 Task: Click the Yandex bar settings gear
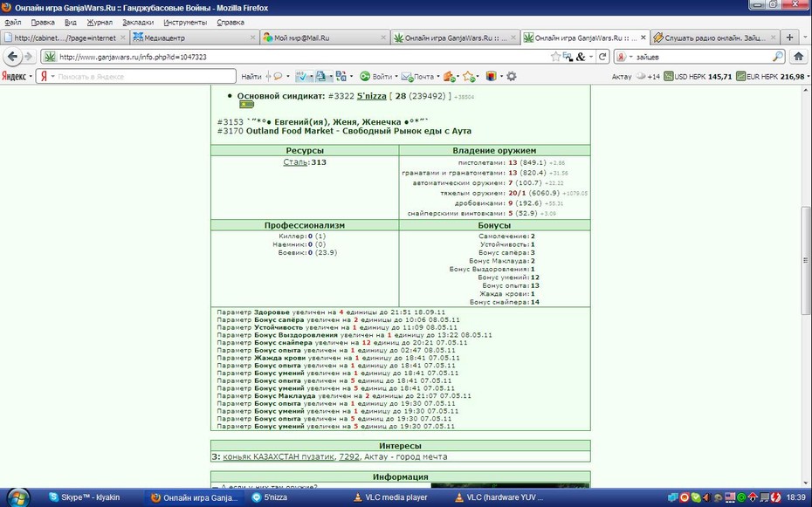pos(511,76)
